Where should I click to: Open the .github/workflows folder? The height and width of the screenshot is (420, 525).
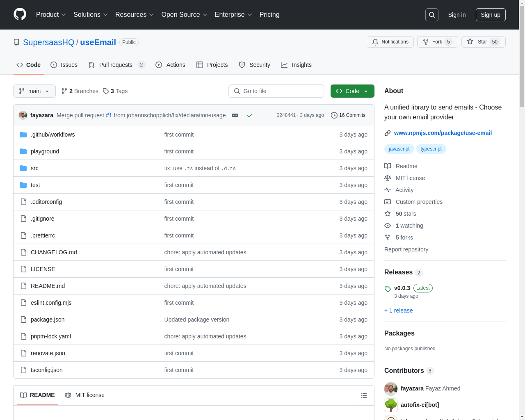point(52,135)
